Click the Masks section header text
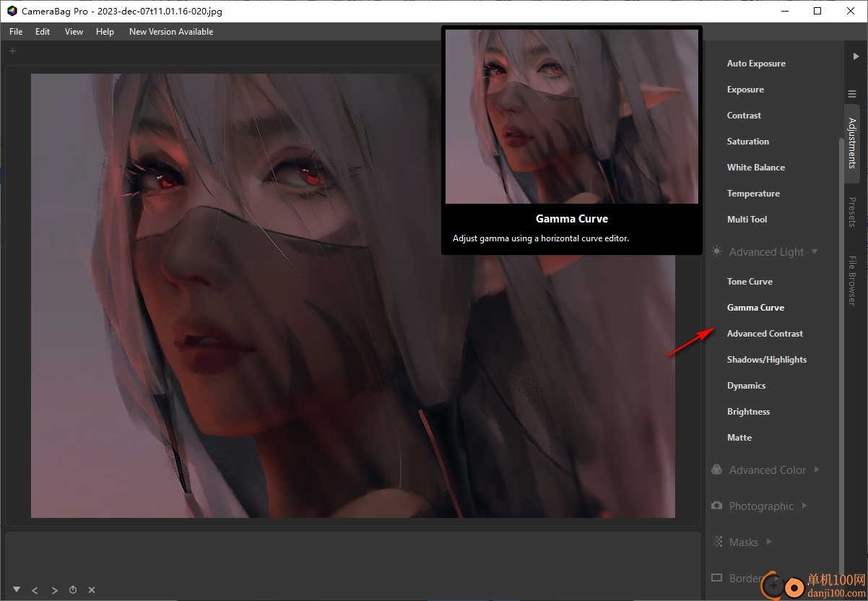The width and height of the screenshot is (868, 601). click(x=744, y=542)
